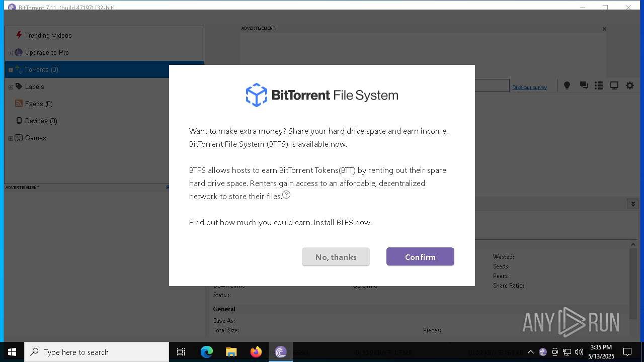Click the Trending Videos lightning icon
Viewport: 644px width, 362px height.
19,35
